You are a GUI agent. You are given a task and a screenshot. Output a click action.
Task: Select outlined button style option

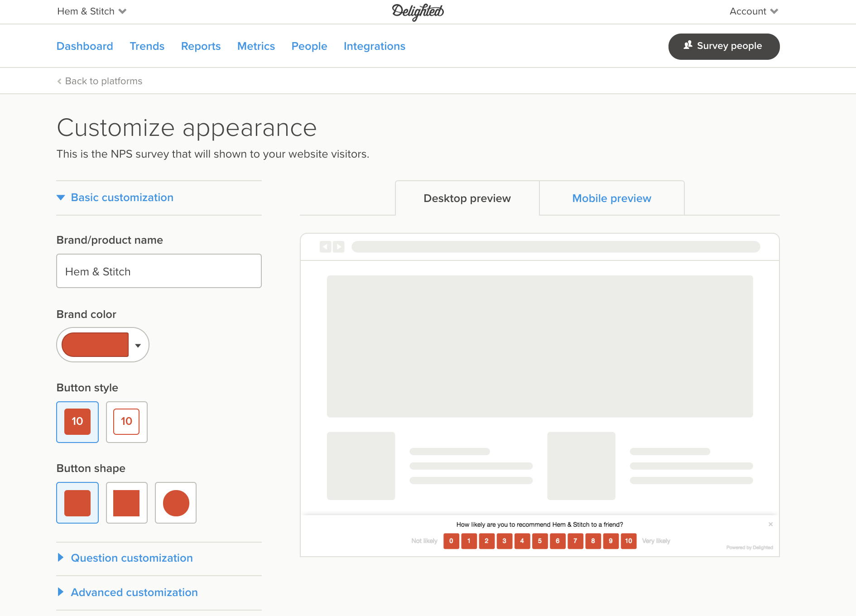pos(126,422)
